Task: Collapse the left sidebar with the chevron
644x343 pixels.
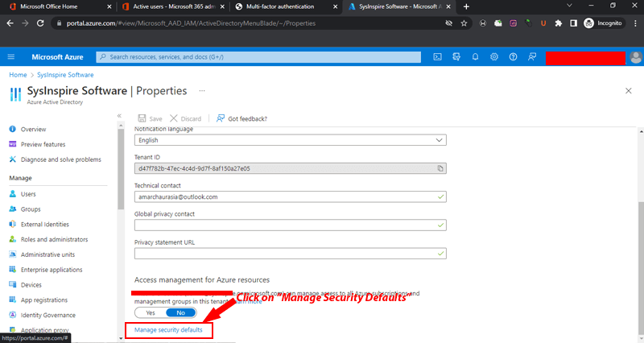Action: coord(119,116)
